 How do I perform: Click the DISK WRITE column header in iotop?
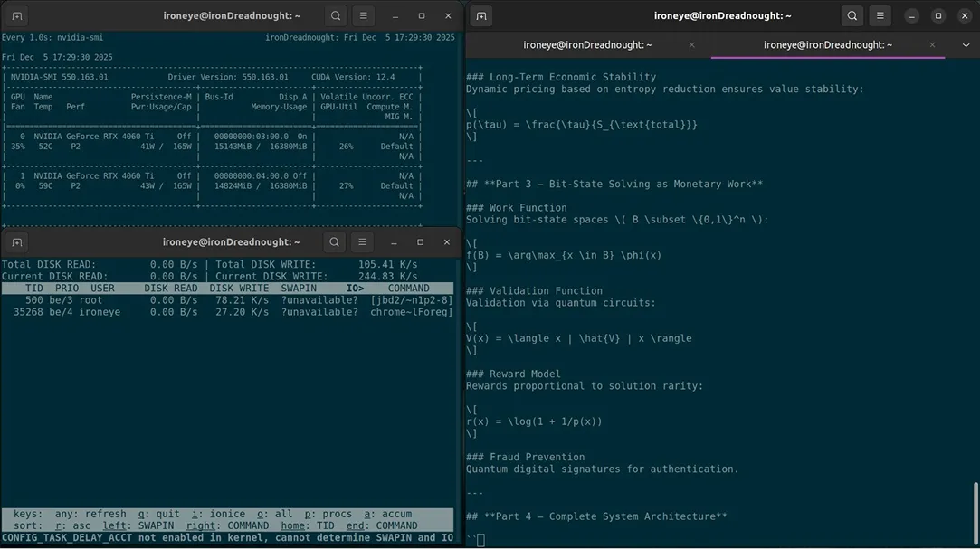click(239, 289)
